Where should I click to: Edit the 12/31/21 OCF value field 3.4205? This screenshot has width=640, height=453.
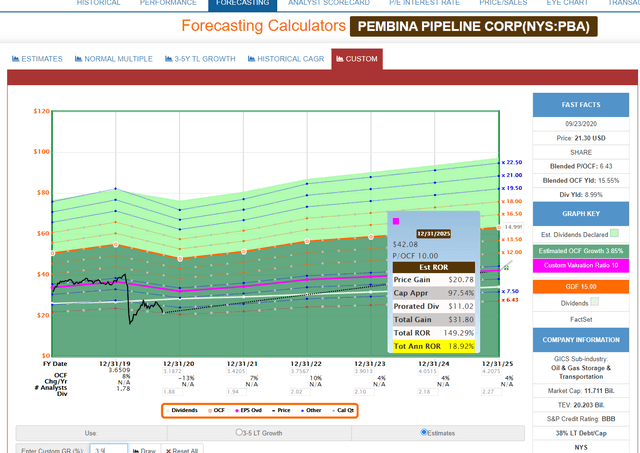click(236, 371)
